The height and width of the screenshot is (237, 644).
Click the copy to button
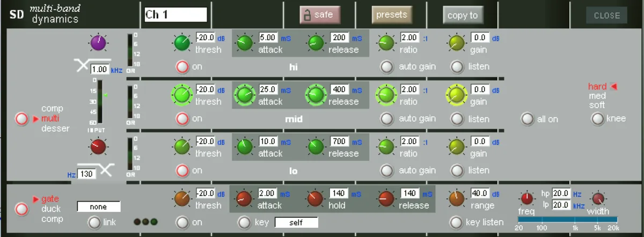pyautogui.click(x=463, y=16)
